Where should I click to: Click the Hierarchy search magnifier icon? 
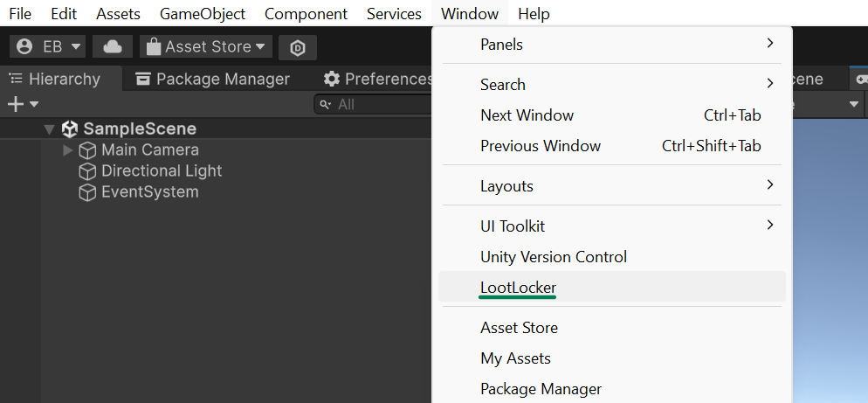tap(327, 104)
